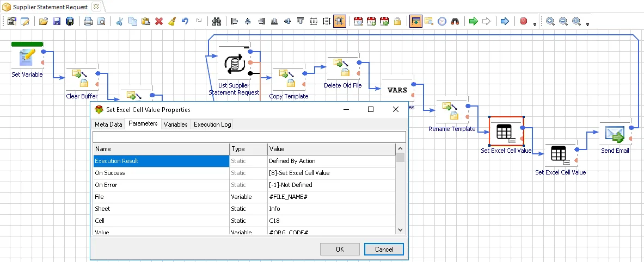Image resolution: width=644 pixels, height=262 pixels.
Task: Save the project with the floppy icon
Action: click(57, 21)
